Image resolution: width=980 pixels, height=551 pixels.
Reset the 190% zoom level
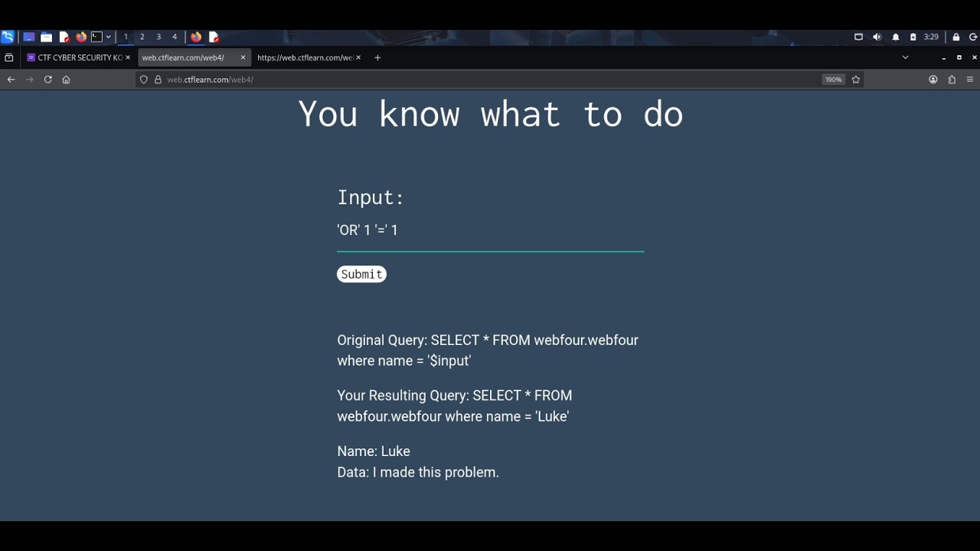coord(833,80)
